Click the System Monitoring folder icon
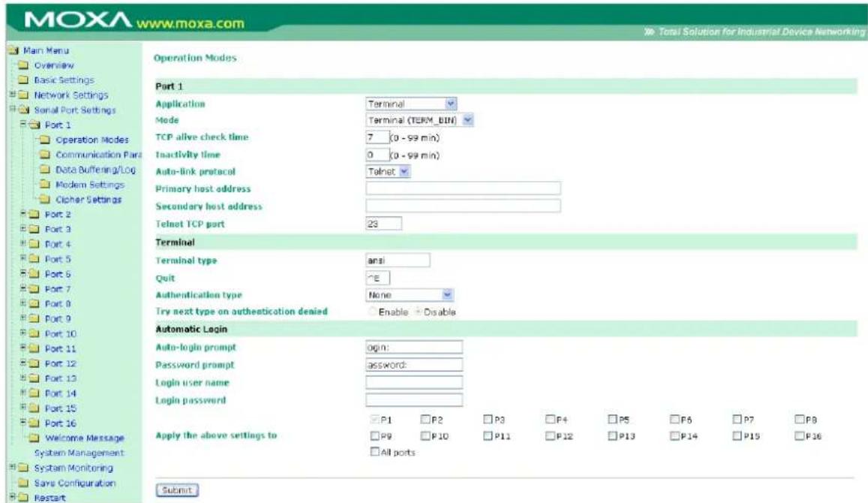This screenshot has width=868, height=503. coord(23,468)
